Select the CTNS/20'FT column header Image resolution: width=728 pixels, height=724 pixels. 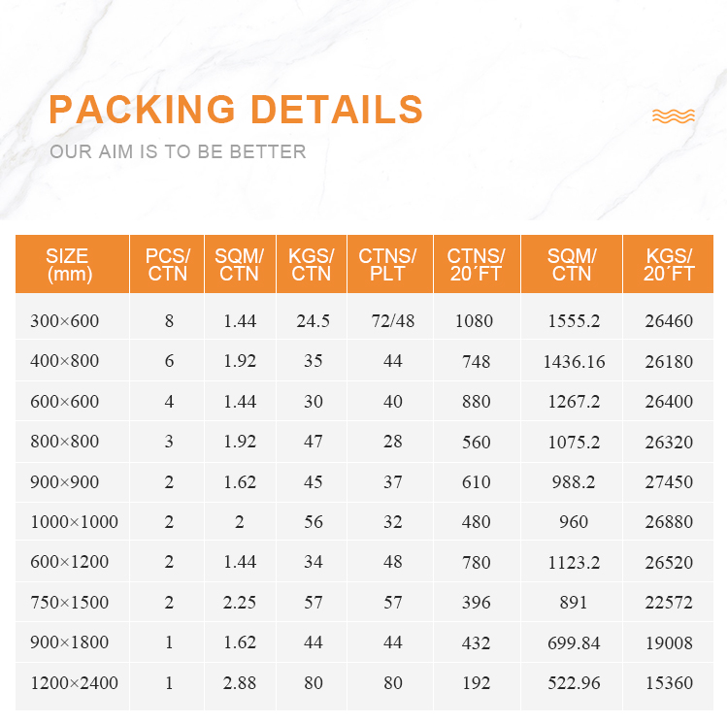pyautogui.click(x=476, y=265)
